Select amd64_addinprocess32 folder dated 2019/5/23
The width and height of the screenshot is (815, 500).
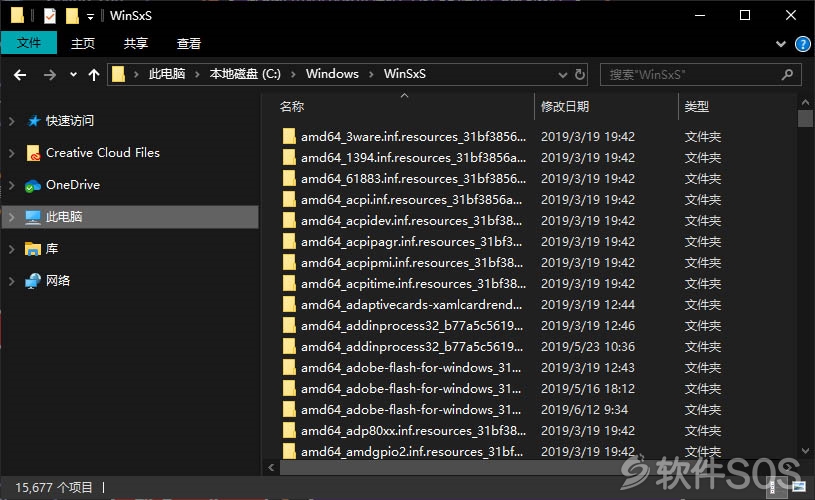(x=412, y=347)
